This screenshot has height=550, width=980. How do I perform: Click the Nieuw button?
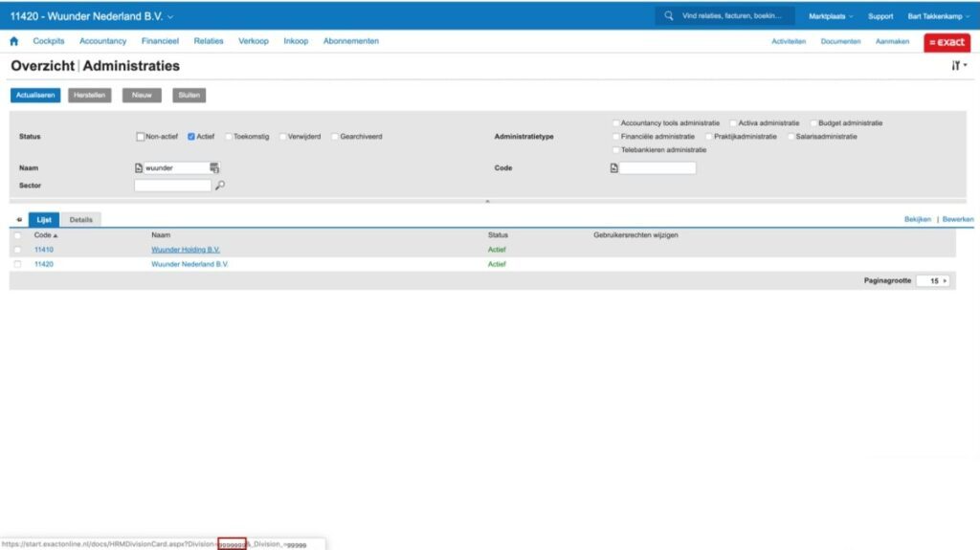pyautogui.click(x=142, y=95)
